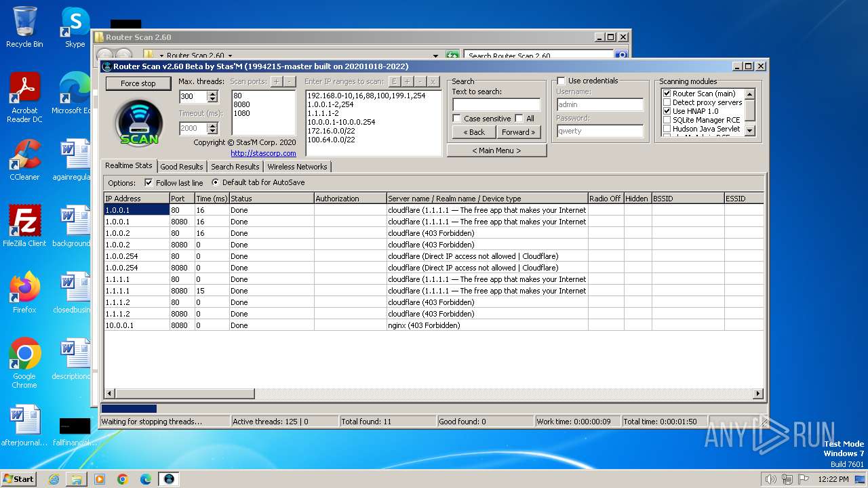868x488 pixels.
Task: Click the volume tray icon
Action: tap(770, 479)
